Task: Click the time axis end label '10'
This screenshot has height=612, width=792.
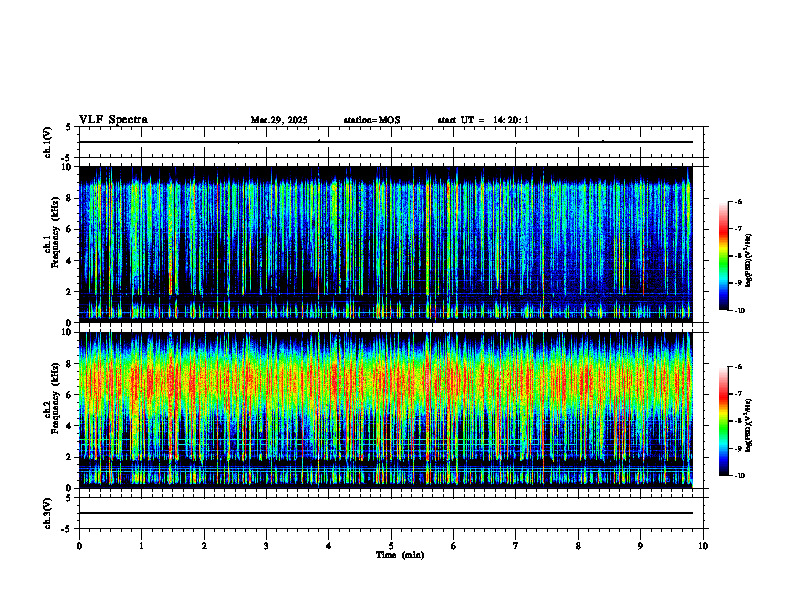Action: coord(703,546)
